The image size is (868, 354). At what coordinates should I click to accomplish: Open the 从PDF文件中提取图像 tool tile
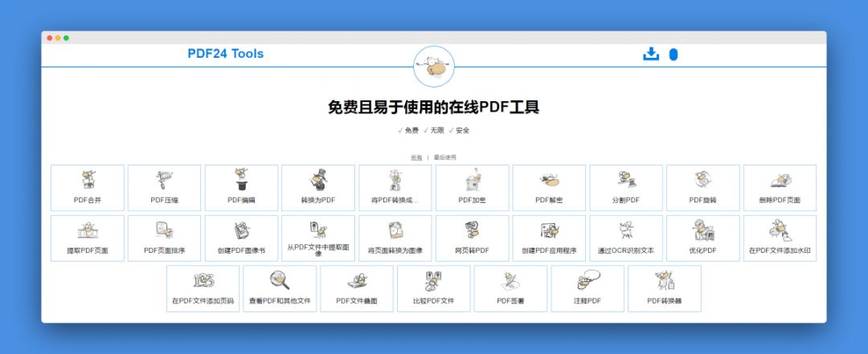click(x=318, y=238)
